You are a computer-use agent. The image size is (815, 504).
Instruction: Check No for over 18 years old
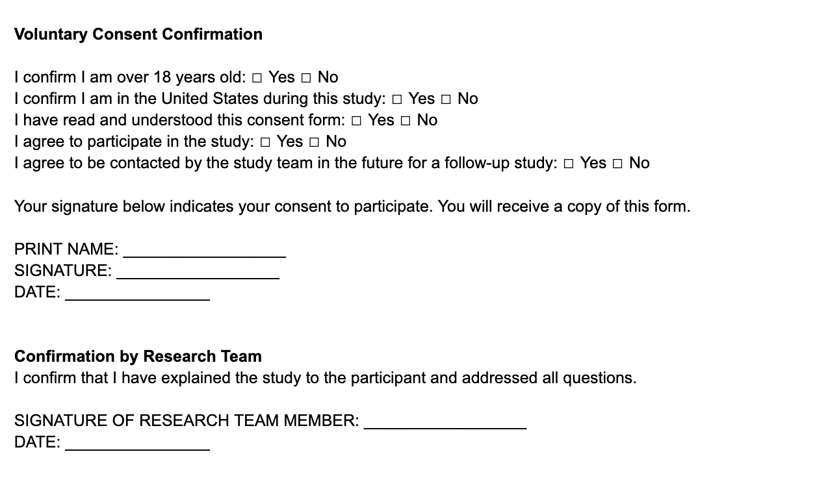point(306,78)
